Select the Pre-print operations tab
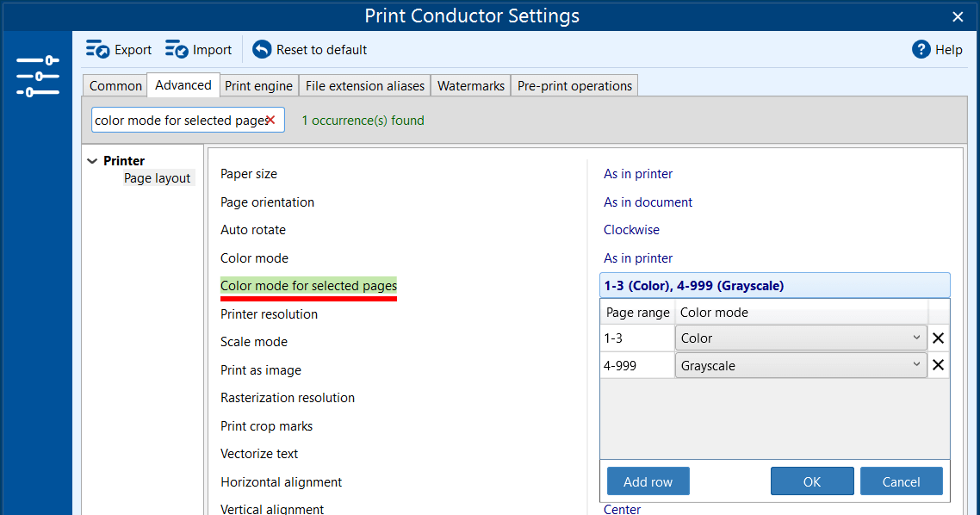 [574, 86]
